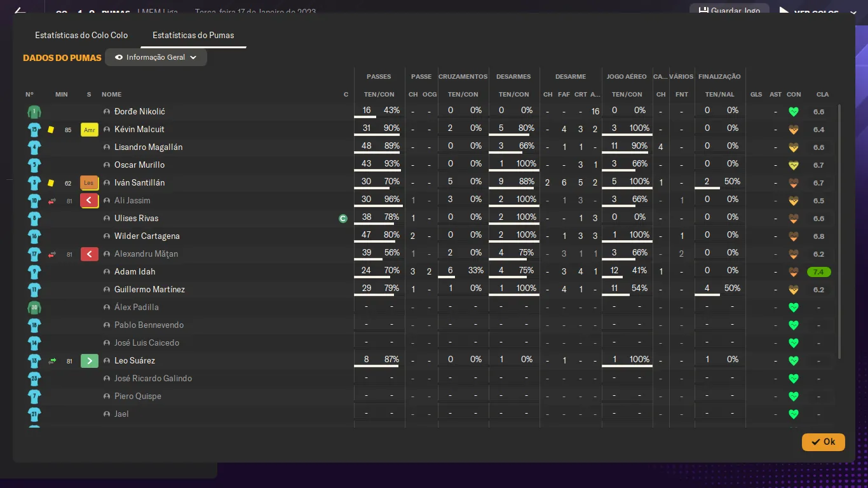Switch to Estatísticas do Colo Colo tab
This screenshot has height=488, width=868.
tap(81, 35)
